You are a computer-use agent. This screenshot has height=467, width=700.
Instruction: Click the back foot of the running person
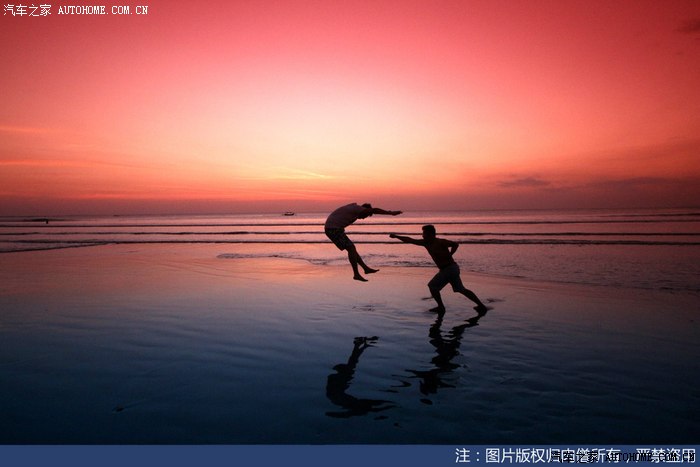click(x=481, y=308)
